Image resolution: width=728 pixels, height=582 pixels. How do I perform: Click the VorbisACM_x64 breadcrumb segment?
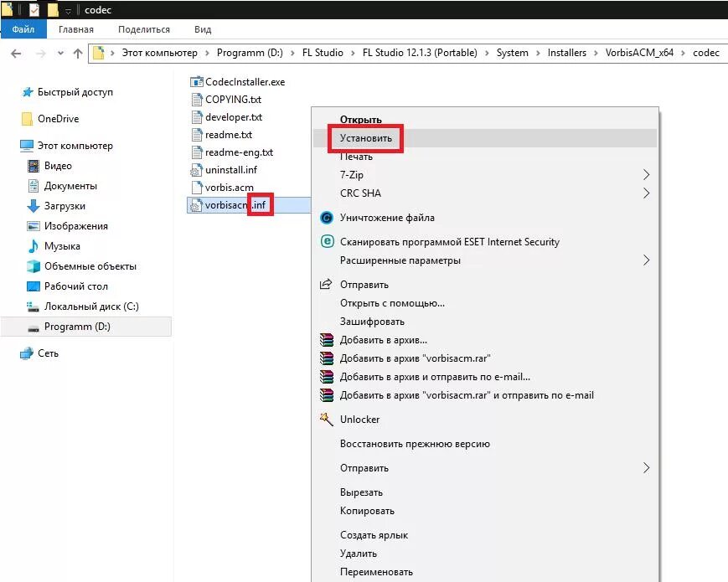coord(639,53)
